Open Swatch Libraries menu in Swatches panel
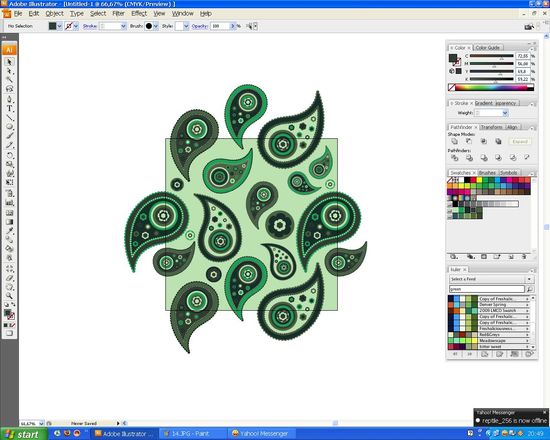The width and height of the screenshot is (550, 440). click(454, 257)
